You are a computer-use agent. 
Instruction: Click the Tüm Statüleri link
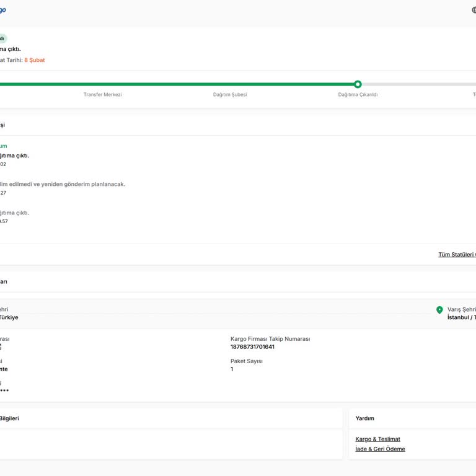pyautogui.click(x=457, y=254)
